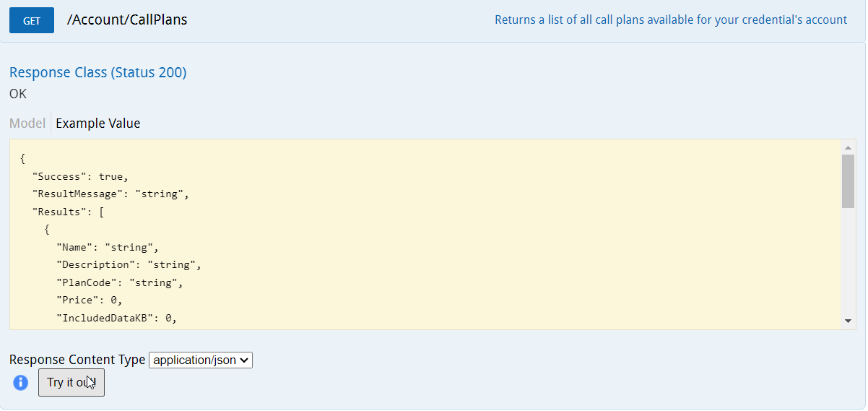Click the "Success": true line in the example

click(79, 176)
